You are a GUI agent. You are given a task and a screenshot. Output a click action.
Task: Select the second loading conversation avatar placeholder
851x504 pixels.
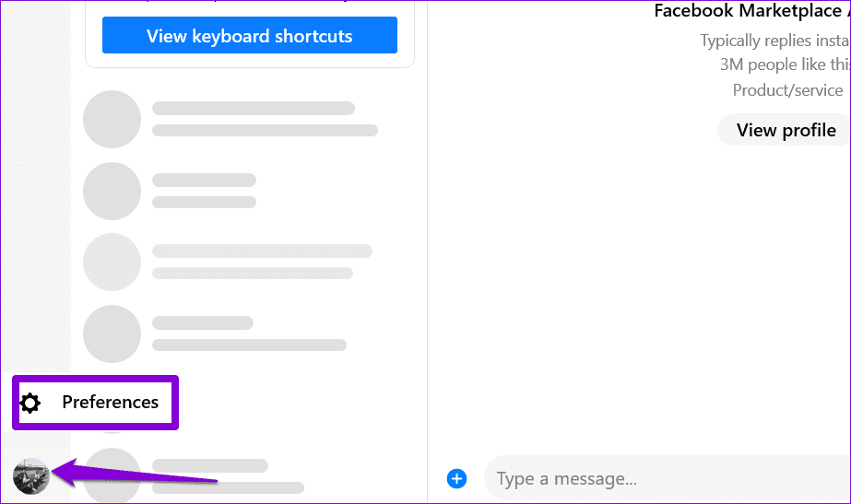click(x=112, y=191)
